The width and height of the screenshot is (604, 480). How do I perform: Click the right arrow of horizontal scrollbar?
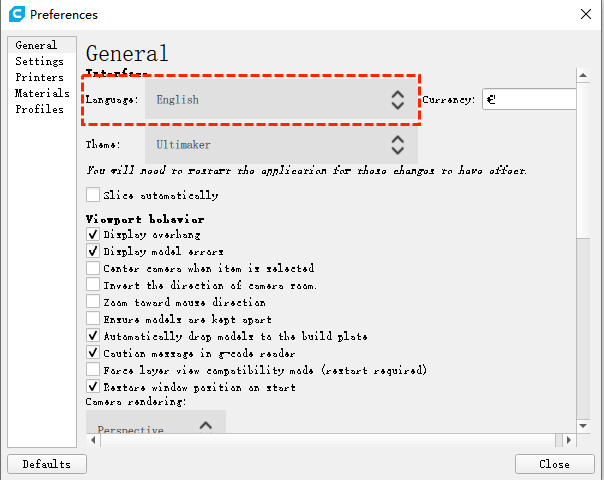coord(569,440)
